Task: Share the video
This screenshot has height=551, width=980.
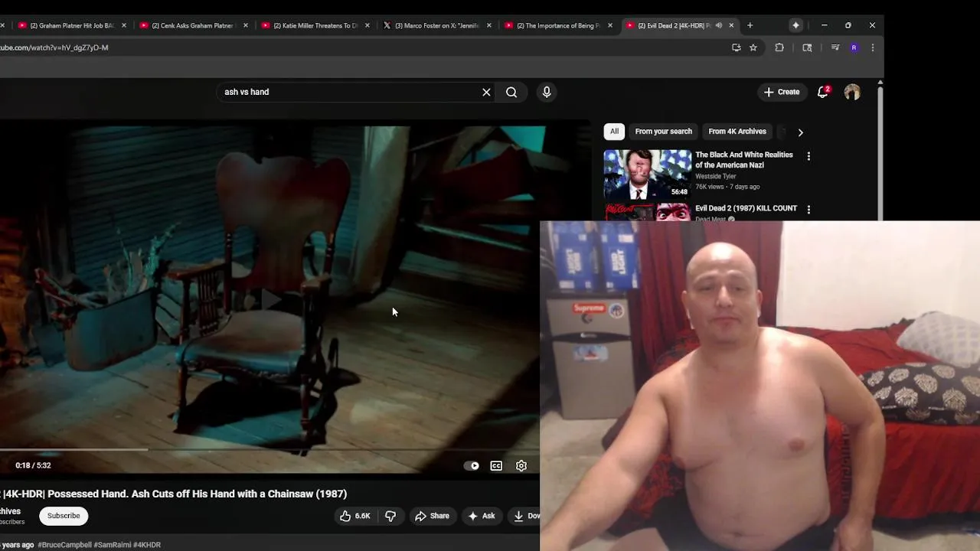Action: tap(432, 516)
